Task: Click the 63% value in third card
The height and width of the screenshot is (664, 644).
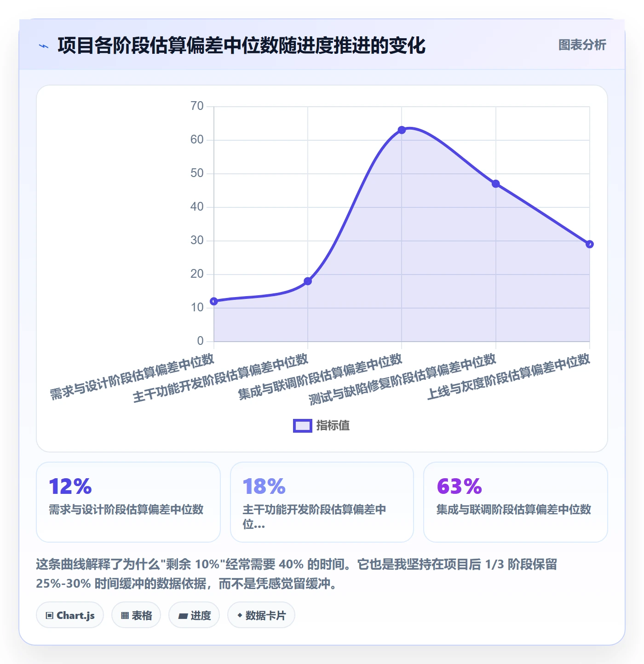Action: 459,487
